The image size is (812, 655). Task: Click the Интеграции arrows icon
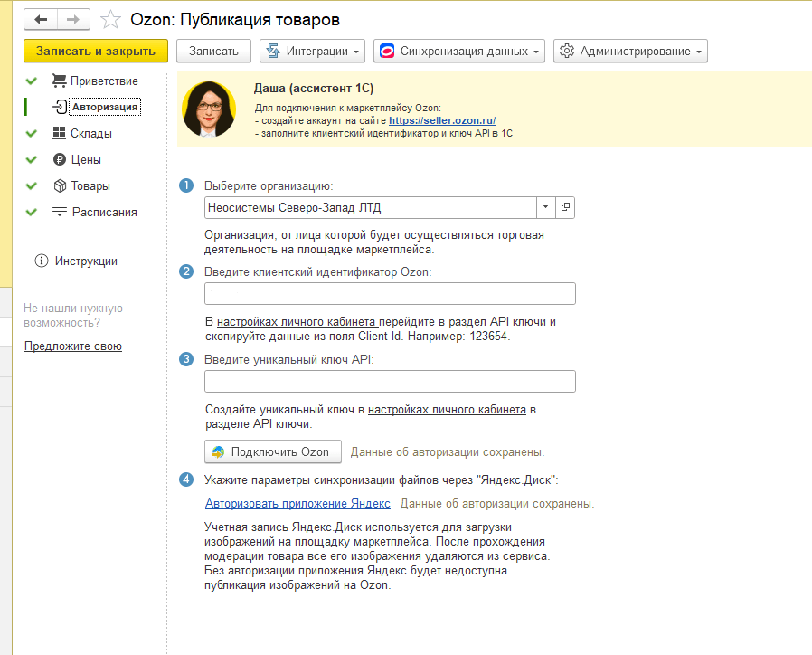click(273, 51)
